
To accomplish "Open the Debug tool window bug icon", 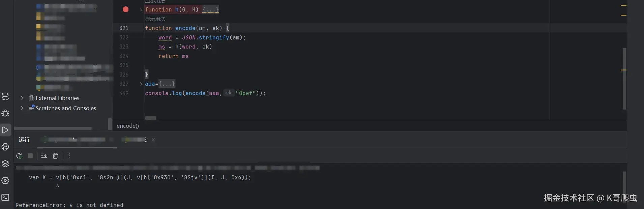I will pos(5,113).
